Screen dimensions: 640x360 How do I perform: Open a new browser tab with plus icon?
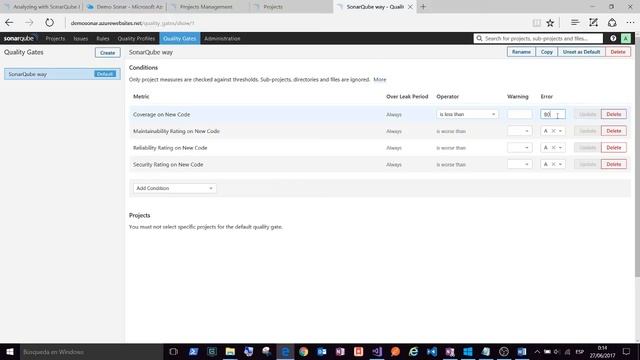click(x=423, y=7)
